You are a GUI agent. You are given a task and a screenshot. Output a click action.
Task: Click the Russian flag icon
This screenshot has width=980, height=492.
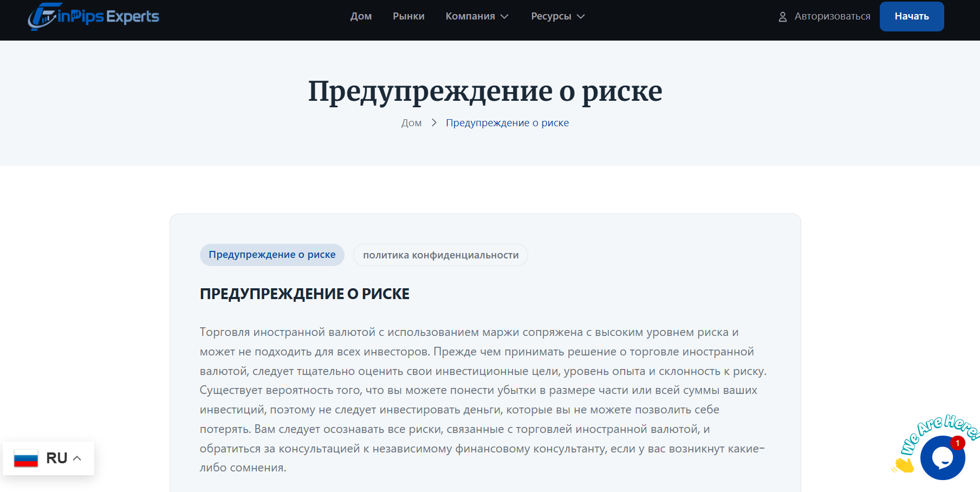pos(26,458)
